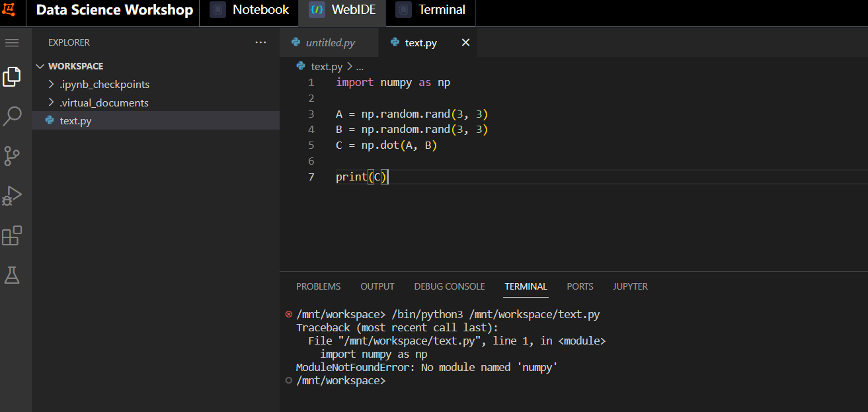868x412 pixels.
Task: Place cursor on the print(C) line
Action: tap(362, 177)
